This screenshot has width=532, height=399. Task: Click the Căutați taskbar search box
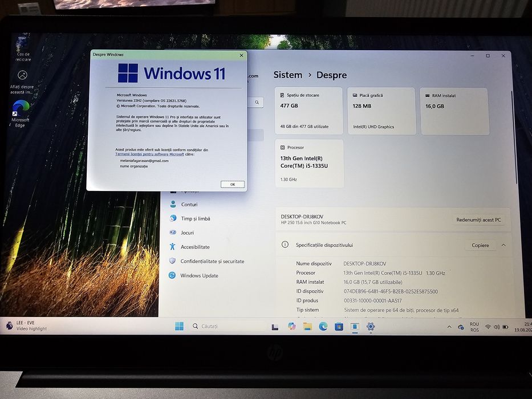click(x=228, y=327)
